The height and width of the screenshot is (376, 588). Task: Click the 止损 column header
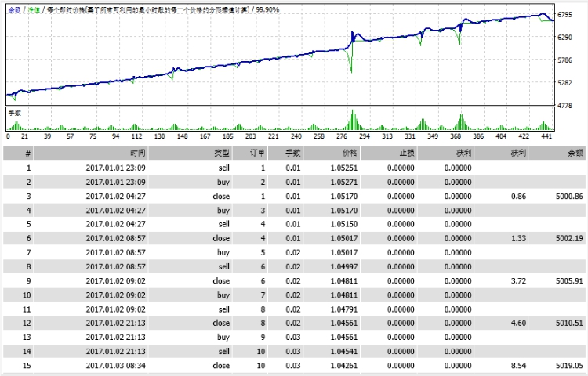tap(389, 153)
